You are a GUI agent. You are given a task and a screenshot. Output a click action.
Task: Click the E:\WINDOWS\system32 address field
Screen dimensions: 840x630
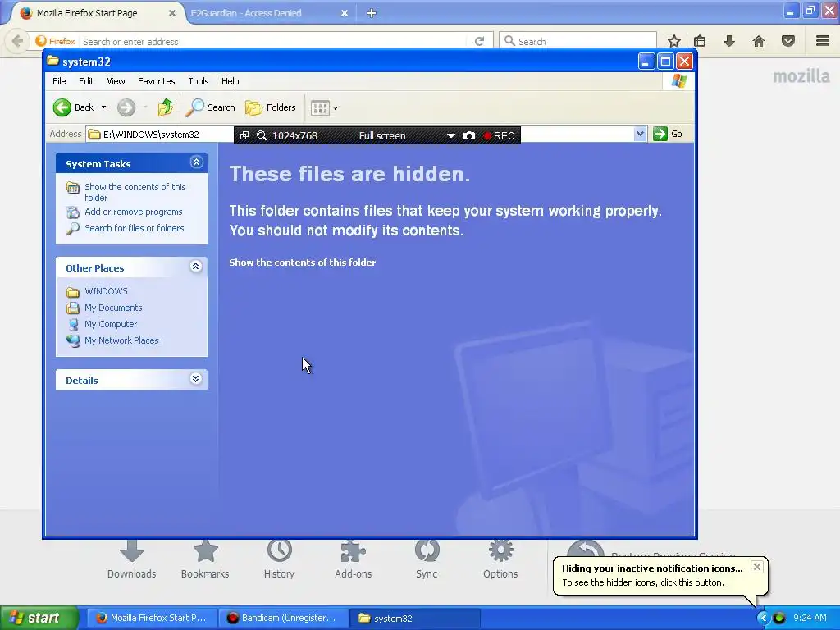pyautogui.click(x=160, y=135)
